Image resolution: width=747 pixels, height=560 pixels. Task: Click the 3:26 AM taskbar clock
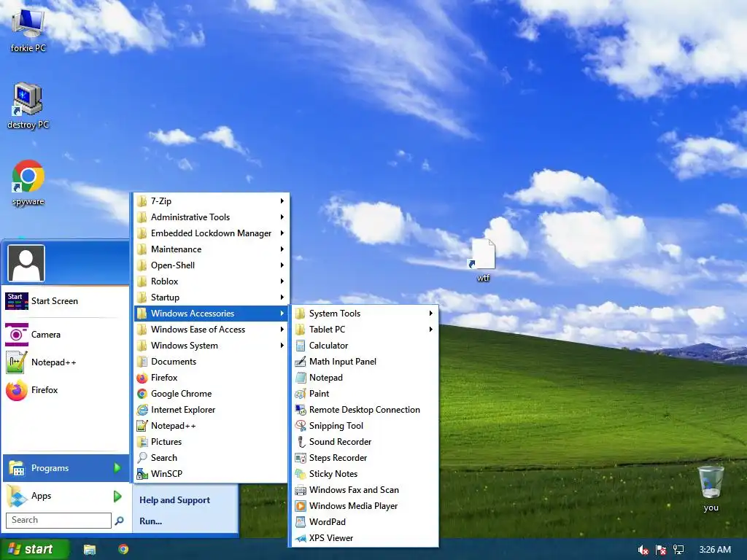[x=715, y=550]
